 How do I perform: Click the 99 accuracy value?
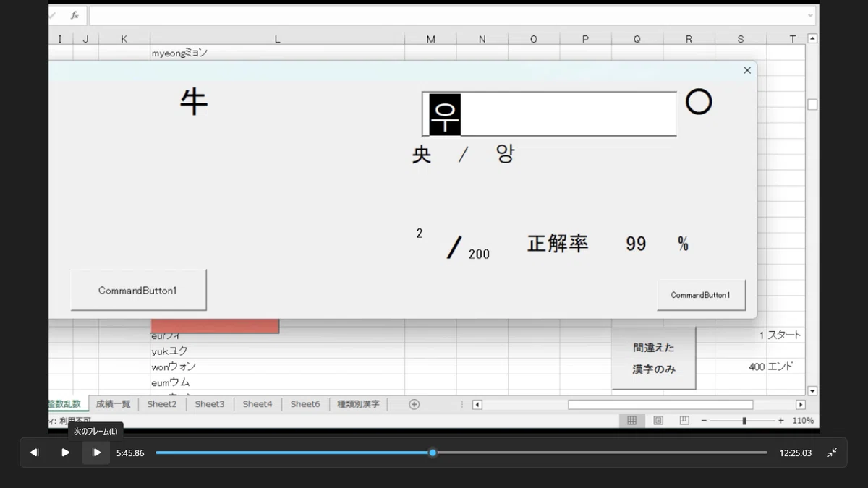click(x=636, y=244)
